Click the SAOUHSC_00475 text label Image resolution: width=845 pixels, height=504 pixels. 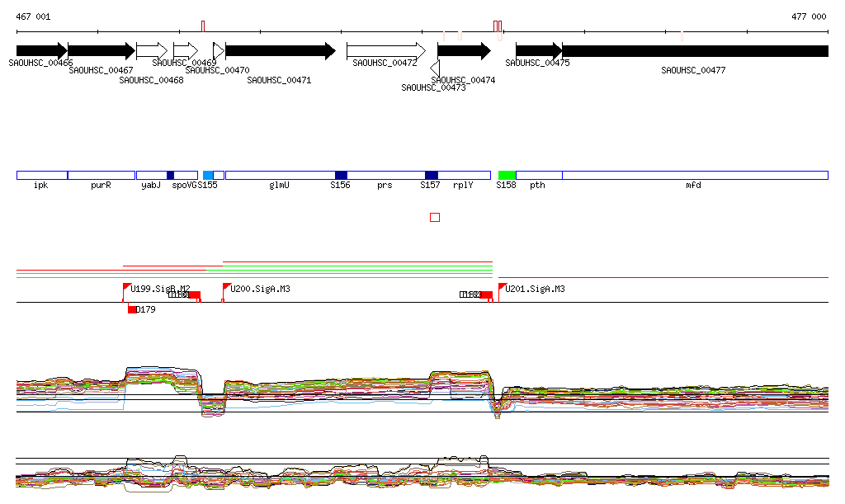point(537,63)
